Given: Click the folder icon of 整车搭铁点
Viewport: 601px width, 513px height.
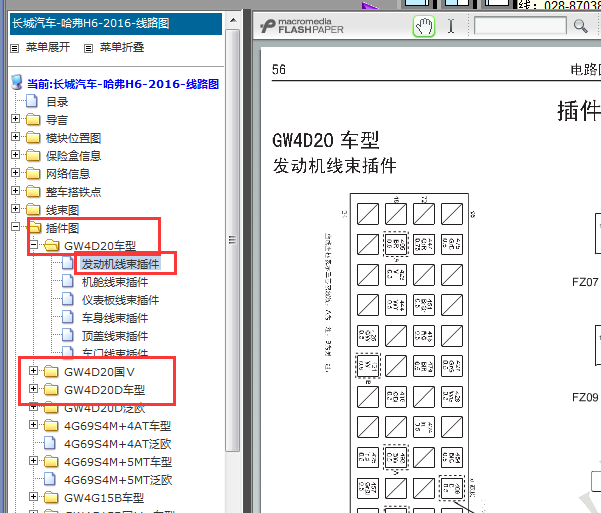Looking at the screenshot, I should (x=33, y=191).
